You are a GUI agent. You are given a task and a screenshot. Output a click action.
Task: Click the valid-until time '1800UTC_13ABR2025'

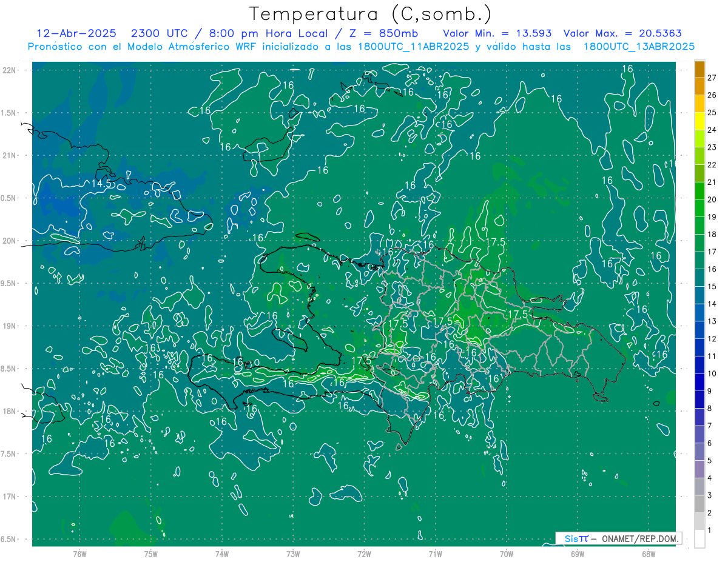pos(639,47)
